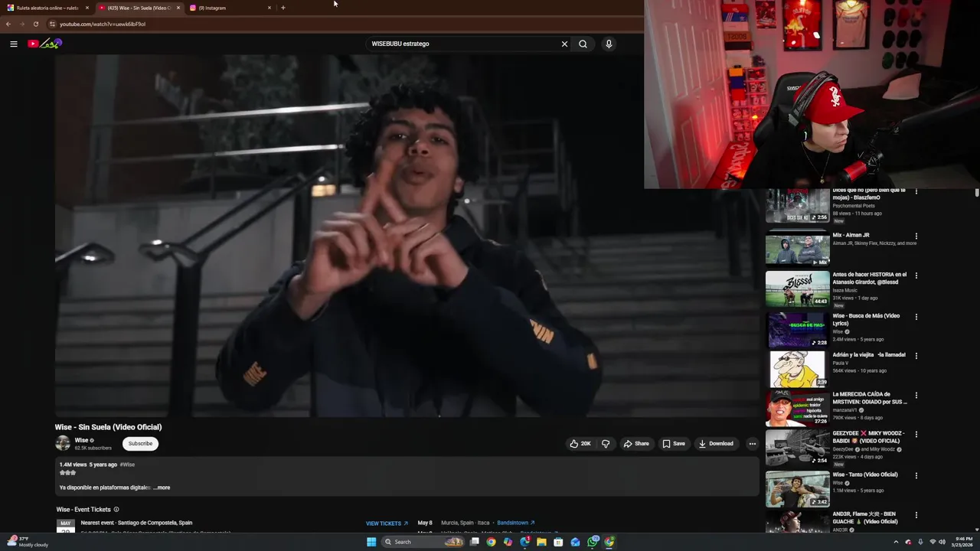Click the YouTube logo home link
This screenshot has height=551, width=980.
tap(44, 44)
